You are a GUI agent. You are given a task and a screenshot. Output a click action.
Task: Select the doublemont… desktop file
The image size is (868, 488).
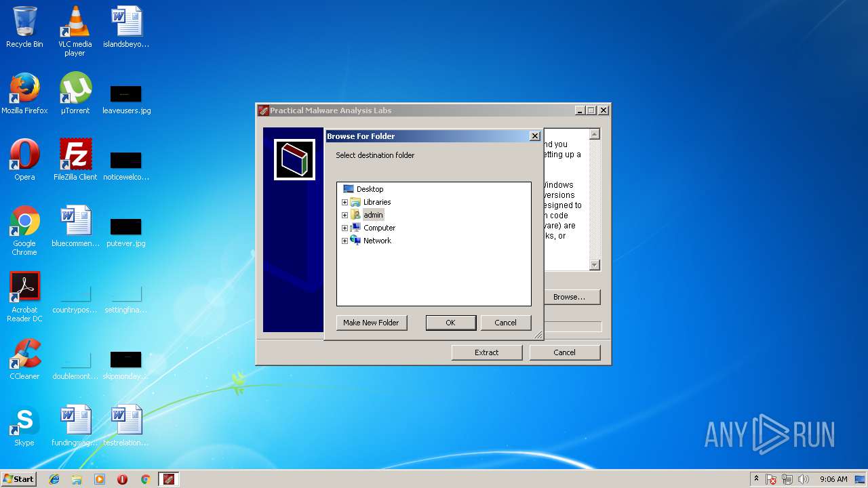coord(75,364)
